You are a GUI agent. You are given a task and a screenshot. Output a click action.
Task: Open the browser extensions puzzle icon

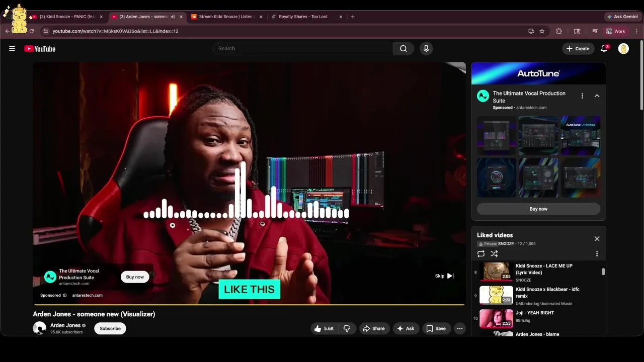(559, 31)
